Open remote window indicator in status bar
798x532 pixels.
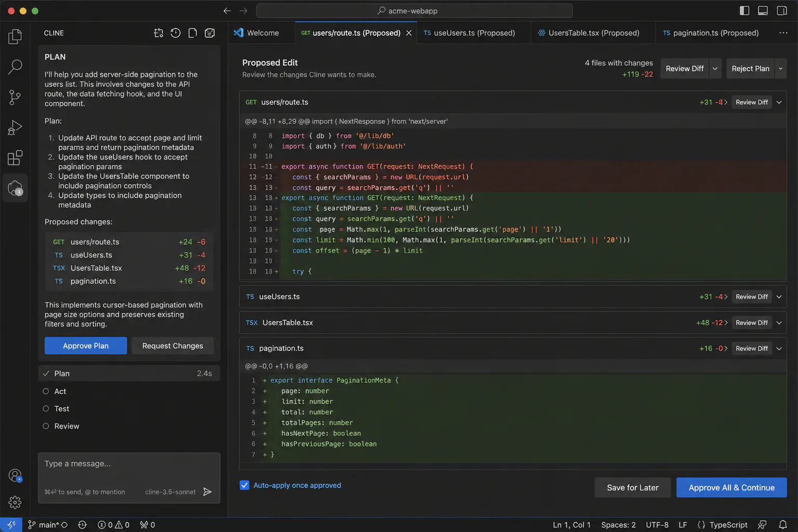click(11, 525)
